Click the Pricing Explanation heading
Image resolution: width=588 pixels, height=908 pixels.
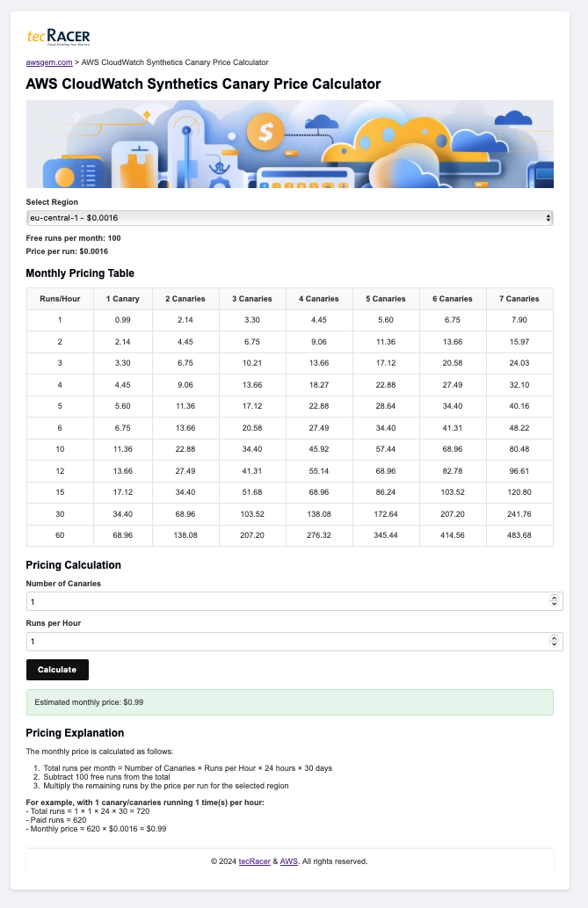(75, 733)
